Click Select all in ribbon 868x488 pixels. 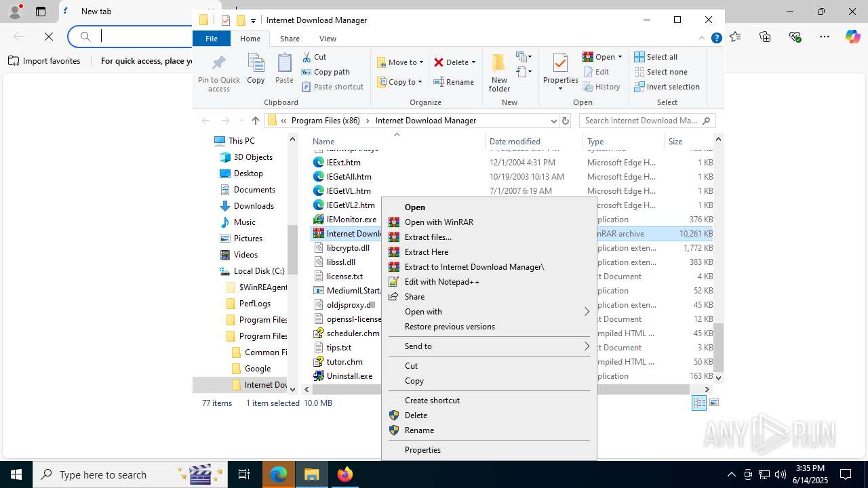point(656,57)
